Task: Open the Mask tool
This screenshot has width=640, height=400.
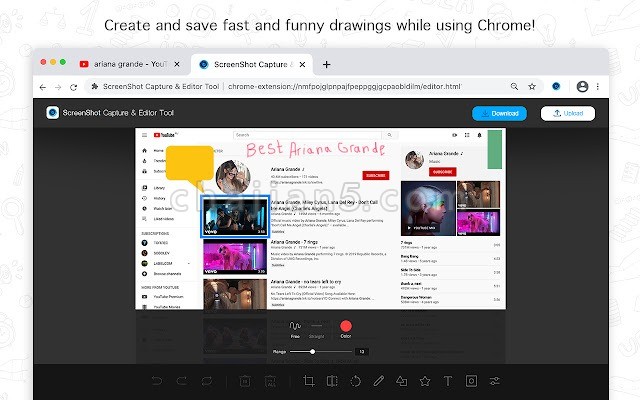Action: pos(470,381)
